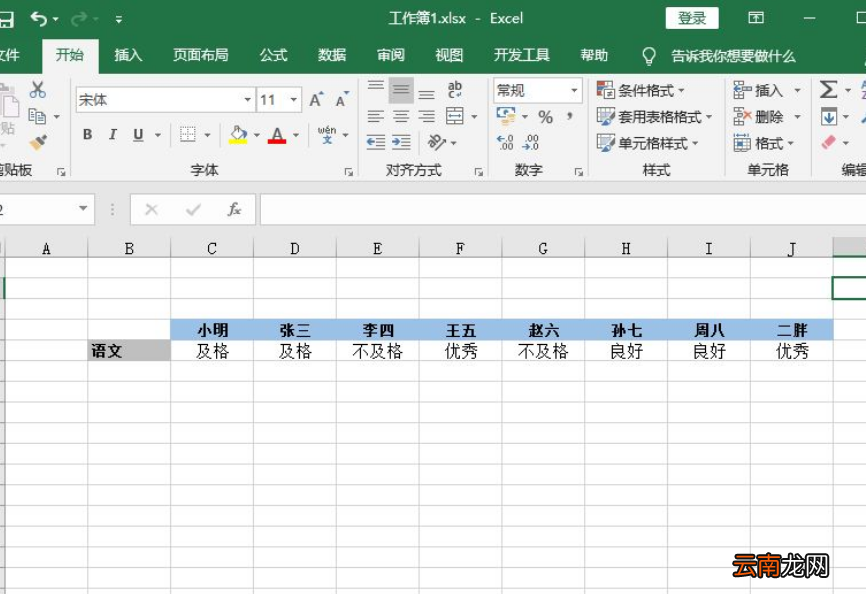Select the Format Painter brush
The width and height of the screenshot is (866, 594).
[x=38, y=142]
